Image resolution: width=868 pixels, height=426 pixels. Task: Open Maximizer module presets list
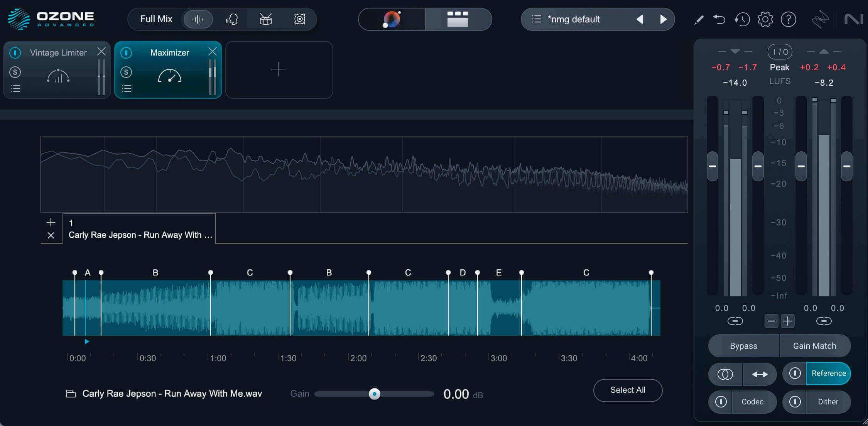127,88
